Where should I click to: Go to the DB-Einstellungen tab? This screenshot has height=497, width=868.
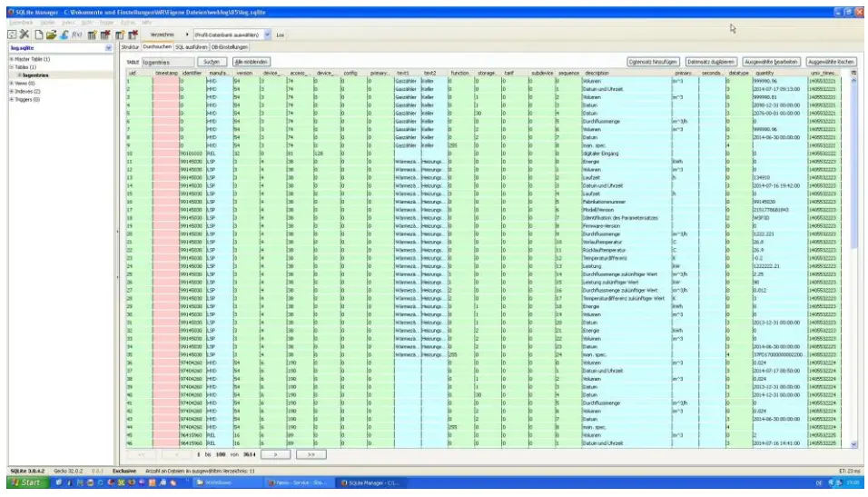pos(230,47)
